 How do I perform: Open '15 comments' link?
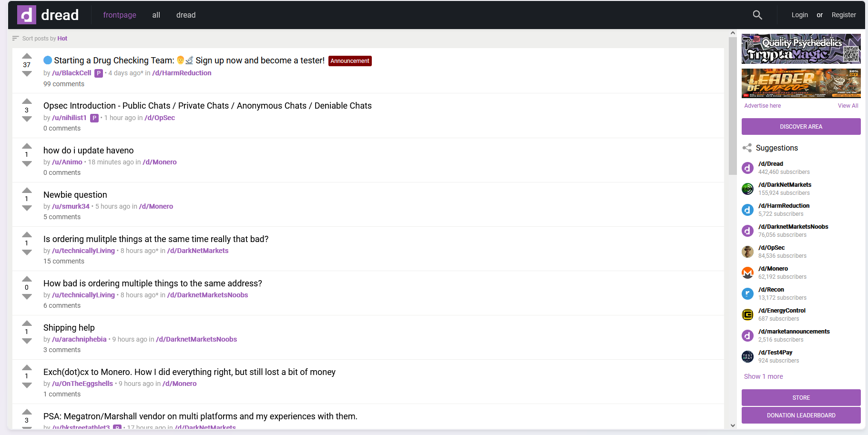pos(64,261)
